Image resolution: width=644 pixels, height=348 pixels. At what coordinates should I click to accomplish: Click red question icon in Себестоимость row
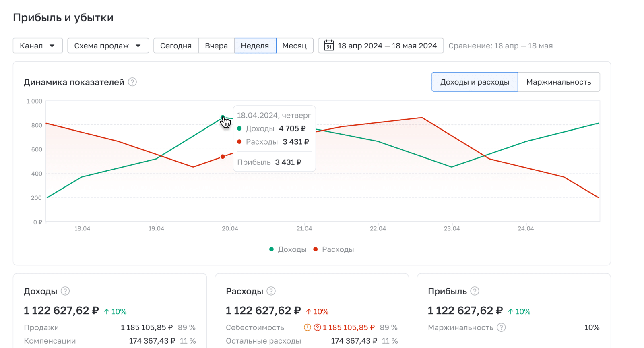point(317,327)
